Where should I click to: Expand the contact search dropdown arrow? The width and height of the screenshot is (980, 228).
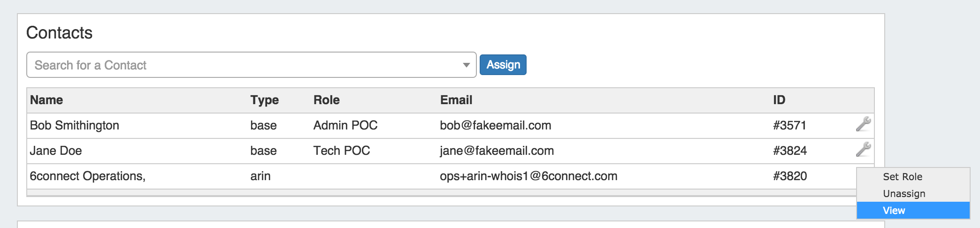466,65
